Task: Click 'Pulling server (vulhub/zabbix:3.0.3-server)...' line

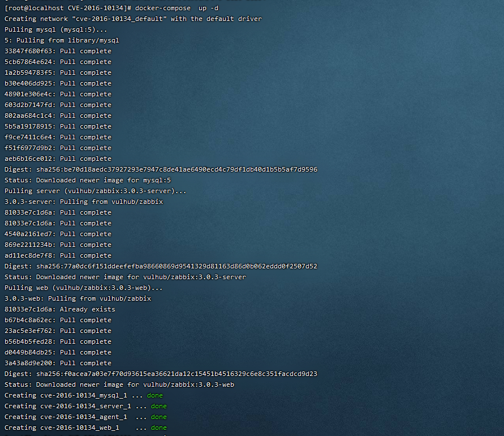Action: point(96,191)
